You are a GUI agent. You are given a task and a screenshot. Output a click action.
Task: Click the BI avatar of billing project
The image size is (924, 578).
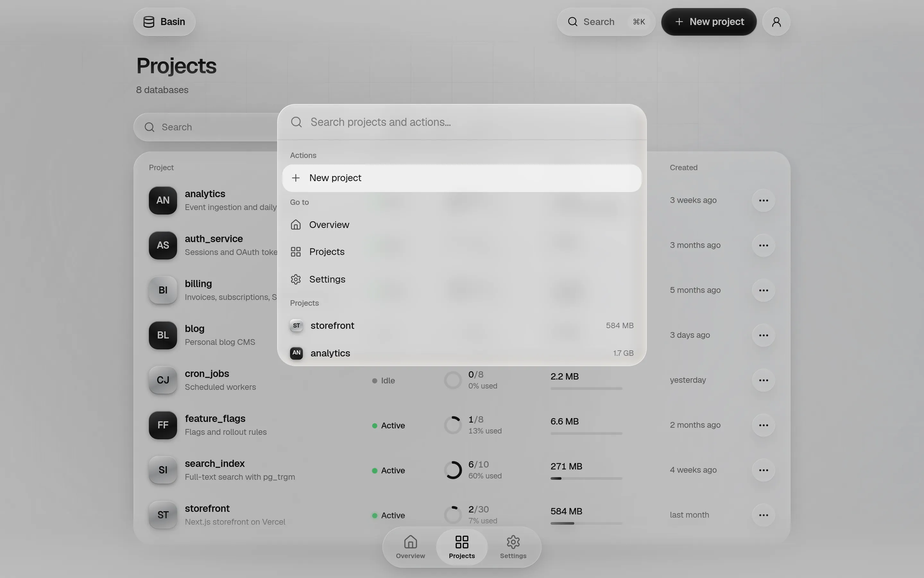pos(163,290)
